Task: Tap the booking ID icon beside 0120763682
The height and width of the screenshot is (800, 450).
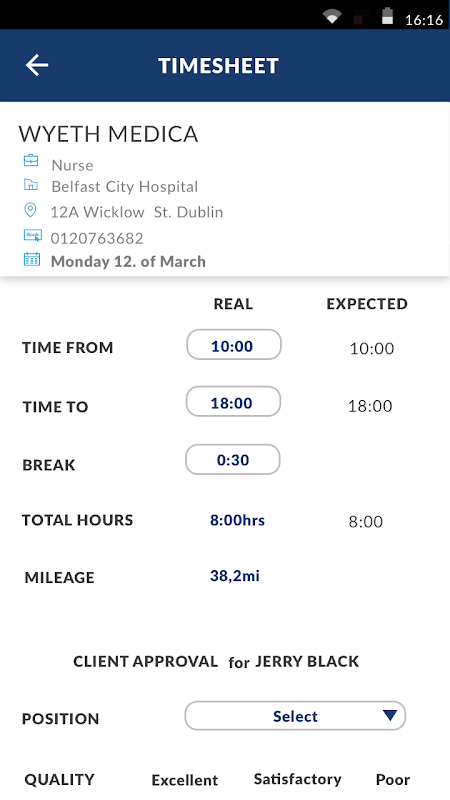Action: coord(32,236)
